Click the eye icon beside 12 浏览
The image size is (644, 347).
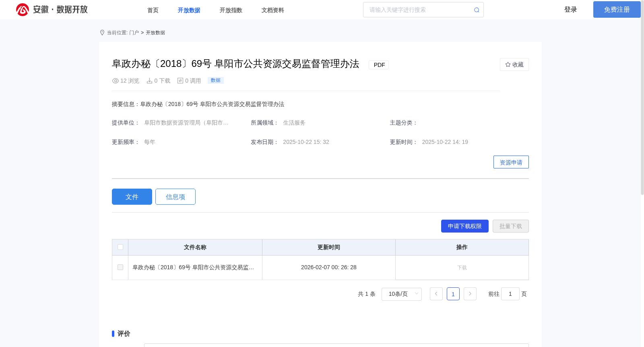tap(116, 81)
